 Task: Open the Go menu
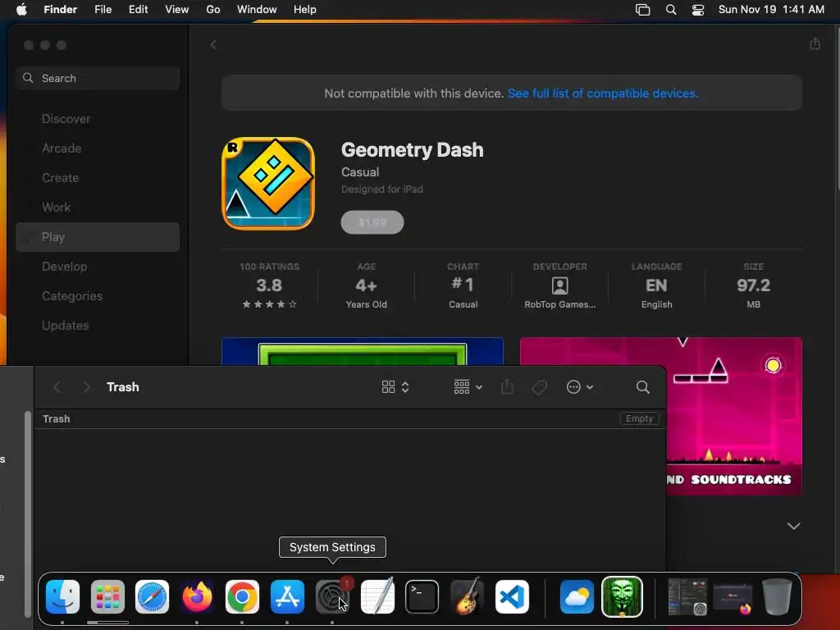tap(213, 10)
